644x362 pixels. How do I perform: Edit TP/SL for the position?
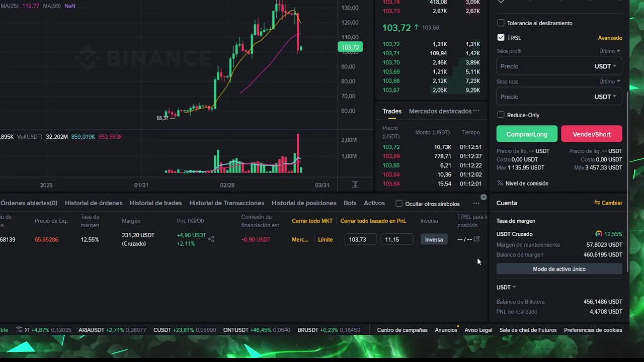click(477, 239)
